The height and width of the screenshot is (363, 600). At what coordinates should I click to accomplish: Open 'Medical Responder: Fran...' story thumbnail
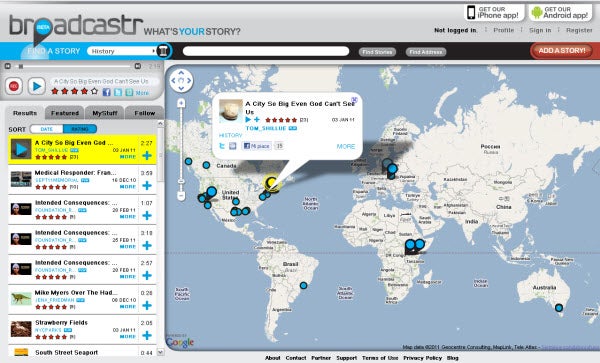pos(21,179)
